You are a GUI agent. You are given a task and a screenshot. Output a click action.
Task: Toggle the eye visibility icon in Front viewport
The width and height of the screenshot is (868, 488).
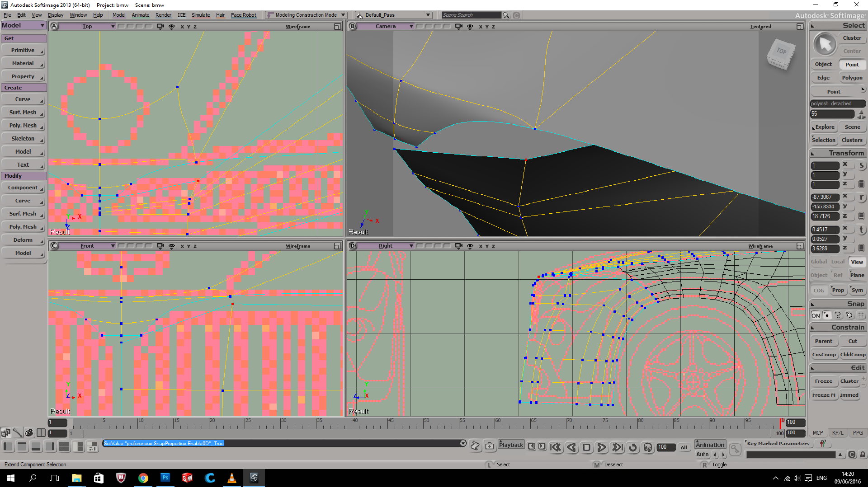[172, 246]
